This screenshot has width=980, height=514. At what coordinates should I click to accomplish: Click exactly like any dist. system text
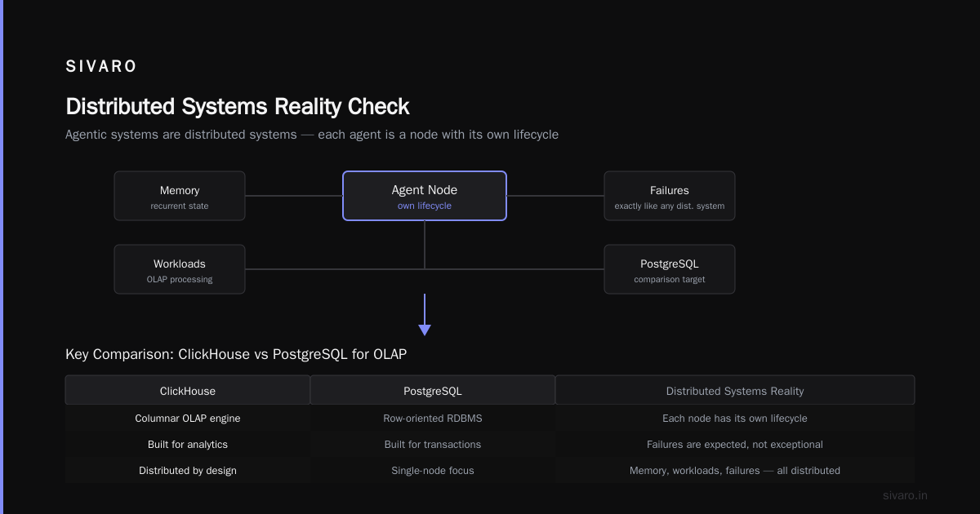(670, 206)
